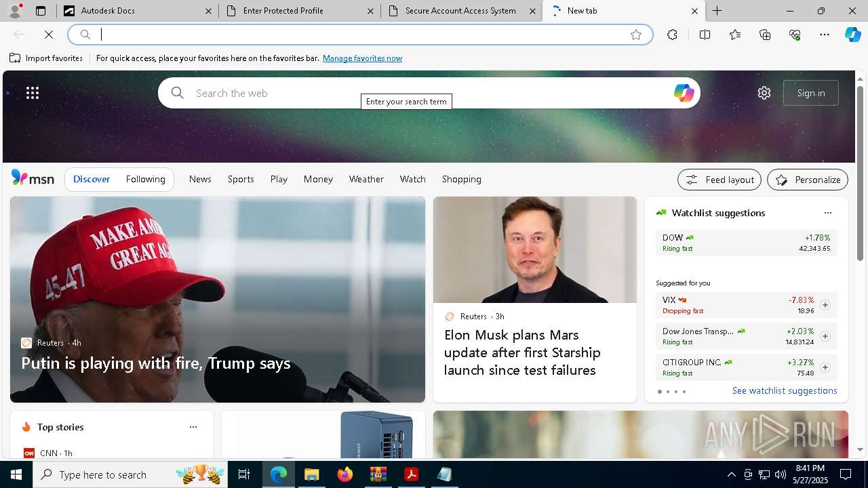Open Elon Musk Mars update article

pyautogui.click(x=535, y=300)
